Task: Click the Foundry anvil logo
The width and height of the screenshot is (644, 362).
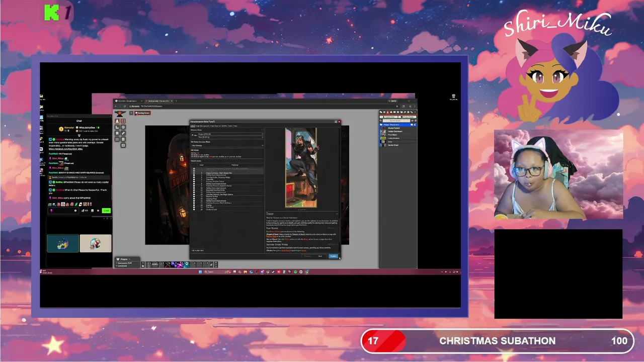Action: point(120,114)
